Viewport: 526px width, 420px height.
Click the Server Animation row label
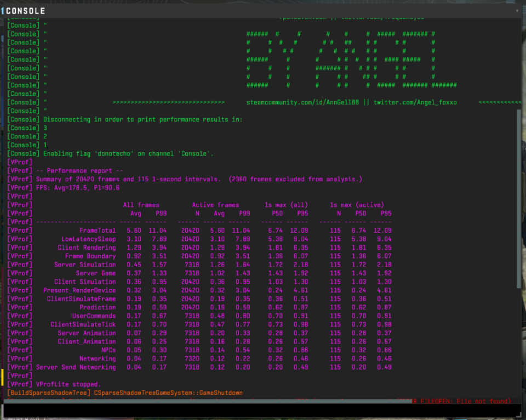[x=87, y=333]
